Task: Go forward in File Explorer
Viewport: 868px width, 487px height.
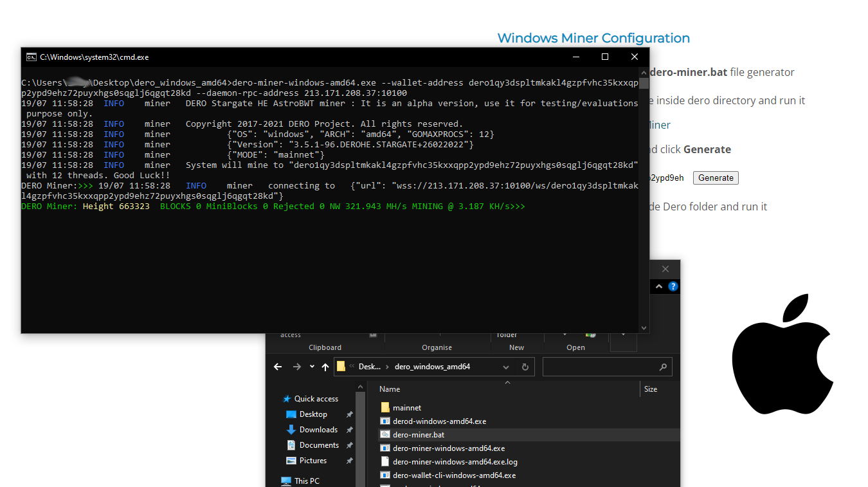Action: (x=296, y=367)
